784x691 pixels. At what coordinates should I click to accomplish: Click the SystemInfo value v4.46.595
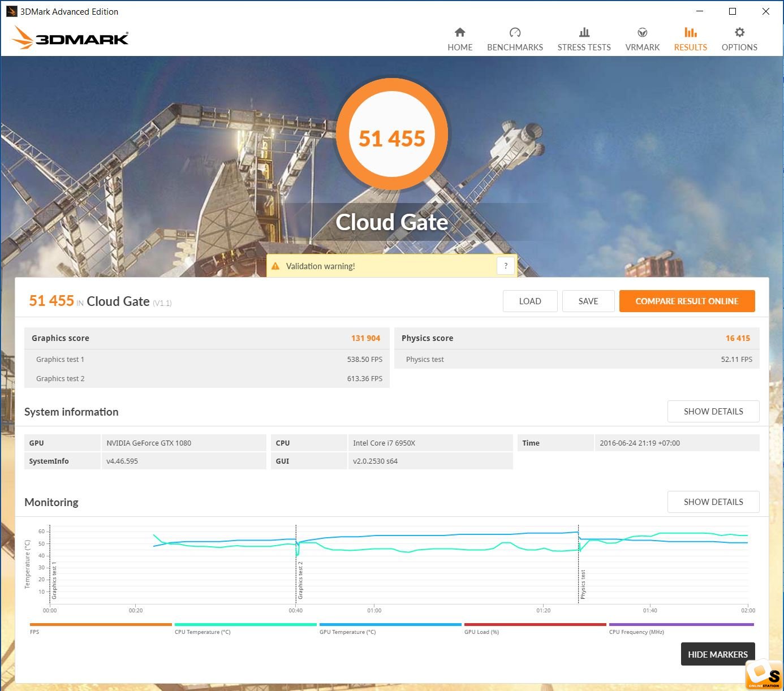coord(122,461)
